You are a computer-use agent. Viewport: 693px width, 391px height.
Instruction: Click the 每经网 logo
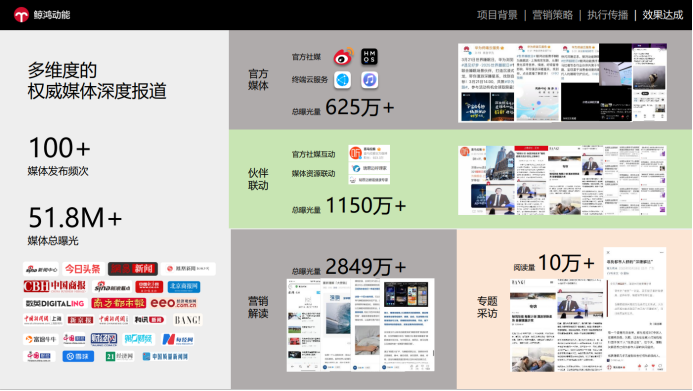tap(178, 339)
